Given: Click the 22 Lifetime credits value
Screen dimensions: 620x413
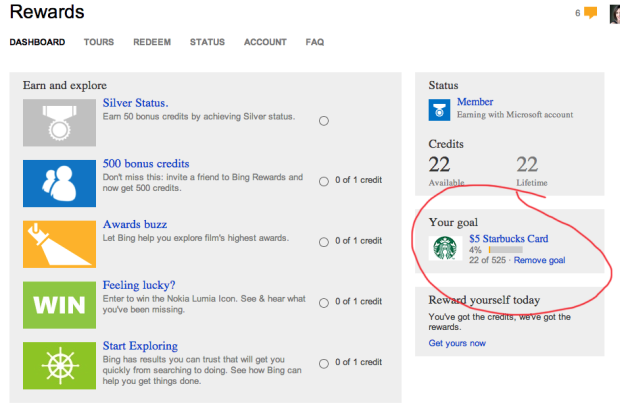Looking at the screenshot, I should pyautogui.click(x=527, y=165).
